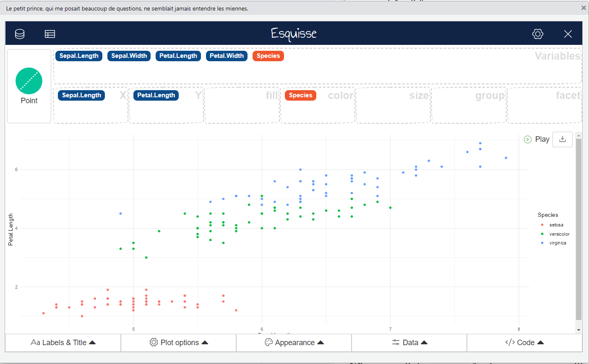Viewport: 589px width, 364px height.
Task: Expand the Plot options panel
Action: tap(179, 343)
